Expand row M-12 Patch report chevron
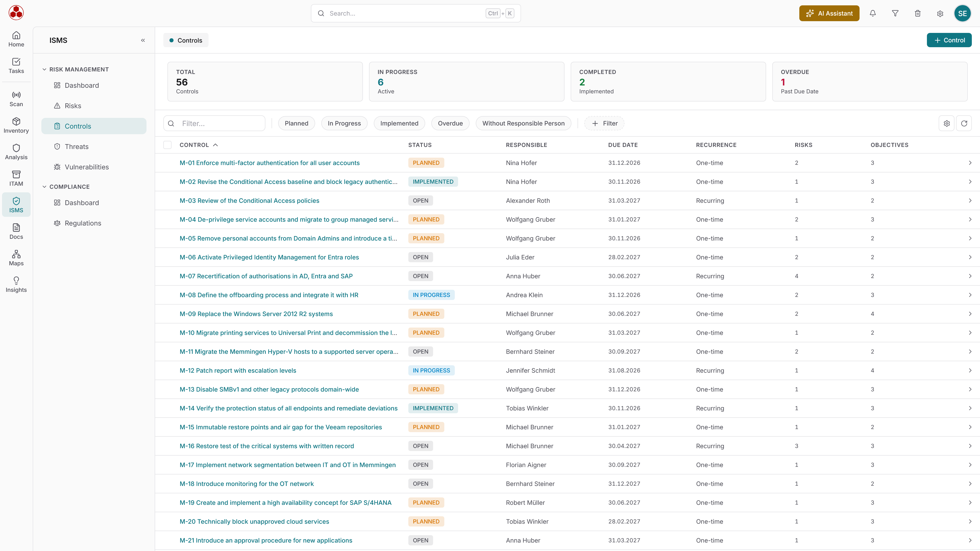980x551 pixels. click(x=970, y=370)
